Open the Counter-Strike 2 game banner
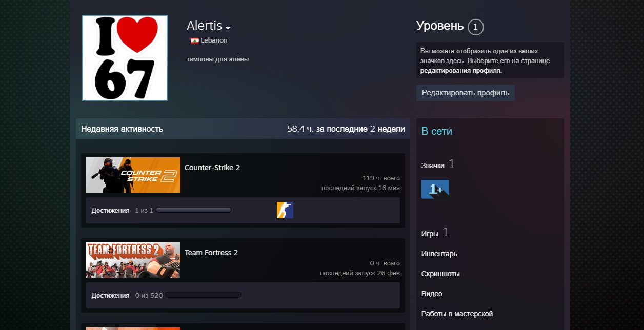Image resolution: width=644 pixels, height=330 pixels. point(133,175)
